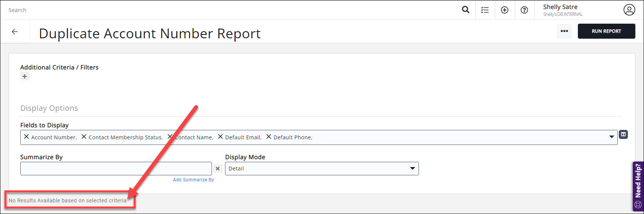Open the task list icon
Screen dimensions: 644x214
485,10
